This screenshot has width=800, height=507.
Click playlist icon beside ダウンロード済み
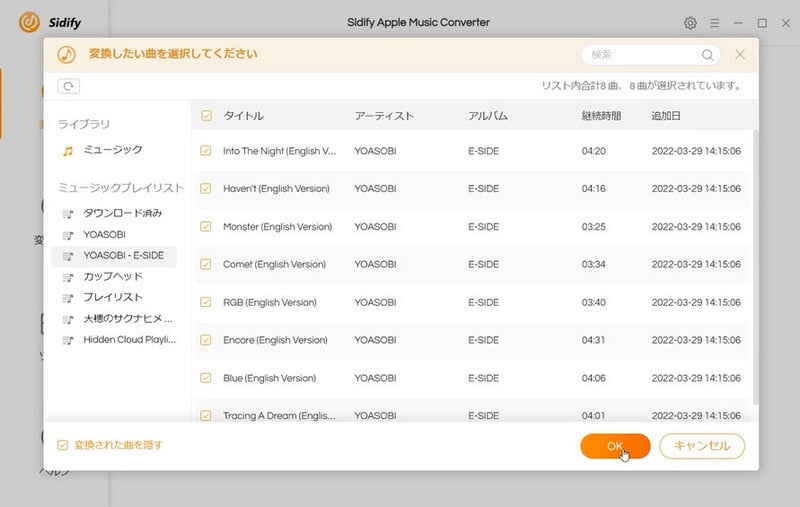point(68,214)
